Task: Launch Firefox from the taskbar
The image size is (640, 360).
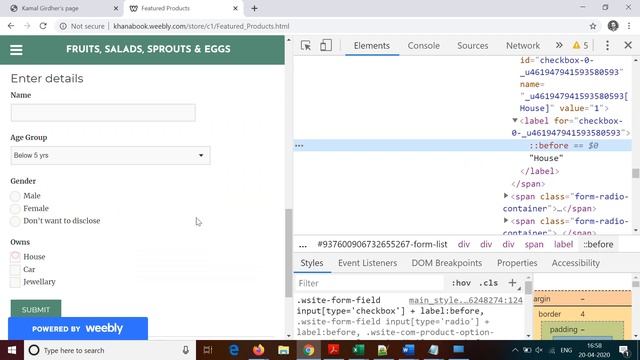Action: 258,350
